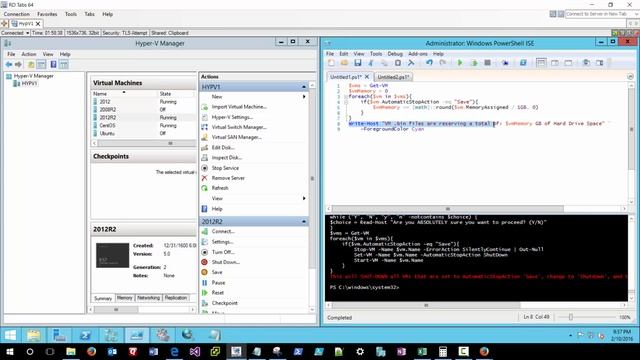Open the Action menu in Hyper-V Manager
Image resolution: width=640 pixels, height=360 pixels.
(x=29, y=54)
